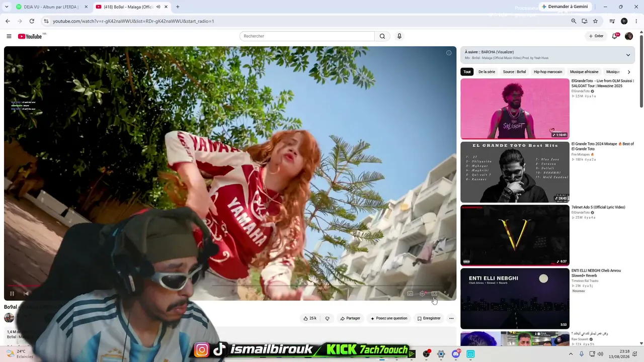Like the video with 25 k likes

click(x=309, y=318)
